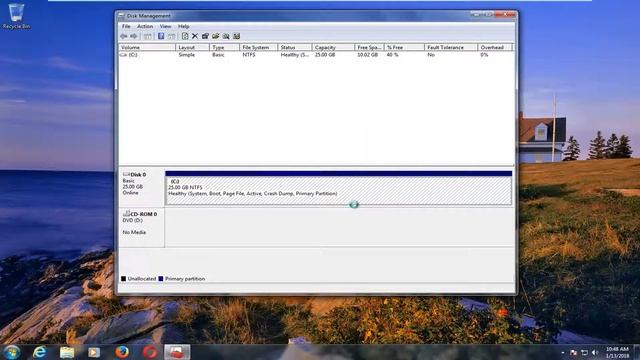The image size is (640, 360).
Task: Launch Internet Explorer from taskbar
Action: pyautogui.click(x=40, y=352)
